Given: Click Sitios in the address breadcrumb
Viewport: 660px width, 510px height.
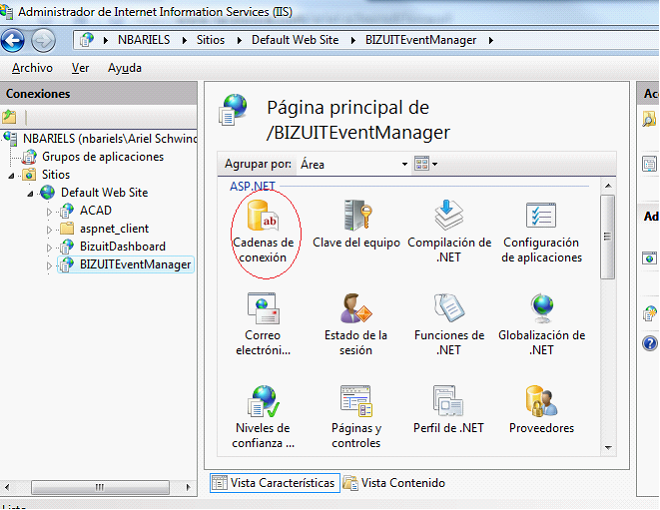Looking at the screenshot, I should [x=210, y=40].
